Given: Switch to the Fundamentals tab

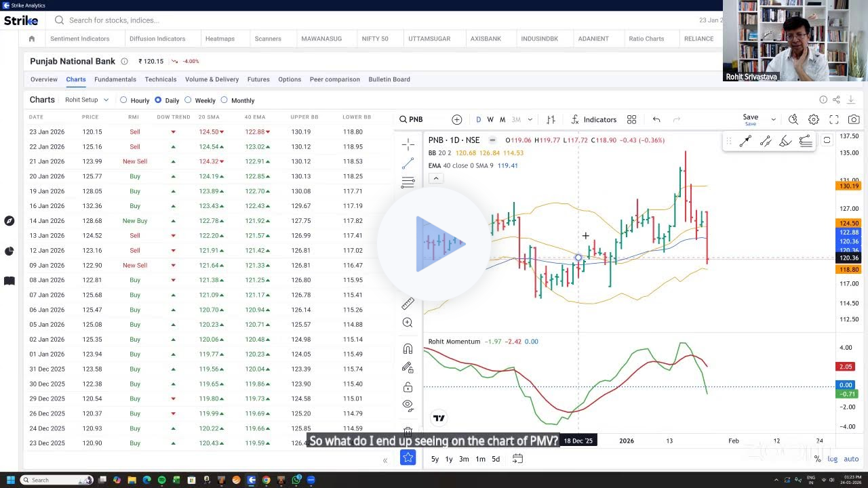Looking at the screenshot, I should click(x=115, y=79).
